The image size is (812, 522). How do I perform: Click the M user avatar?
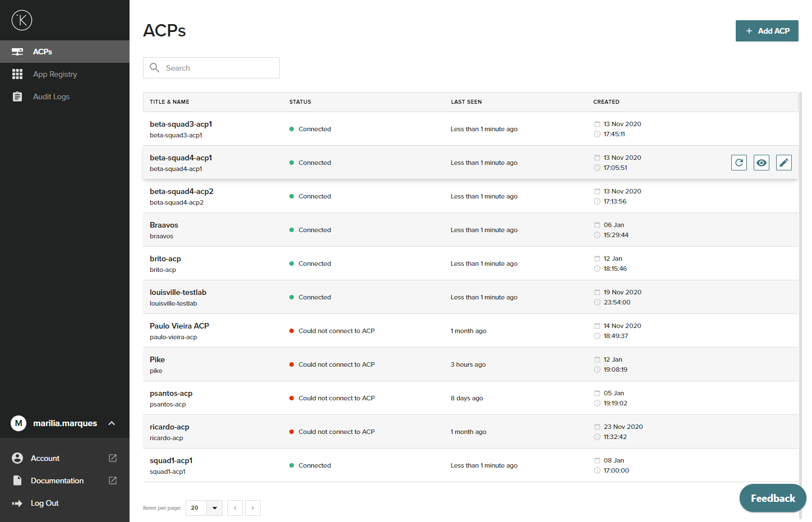tap(19, 423)
